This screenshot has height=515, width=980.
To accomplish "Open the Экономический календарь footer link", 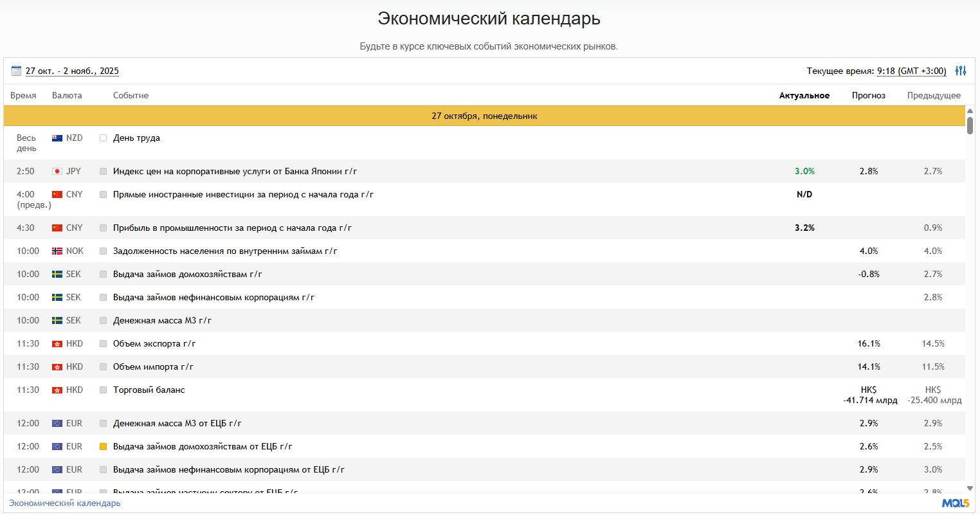I will [x=64, y=503].
